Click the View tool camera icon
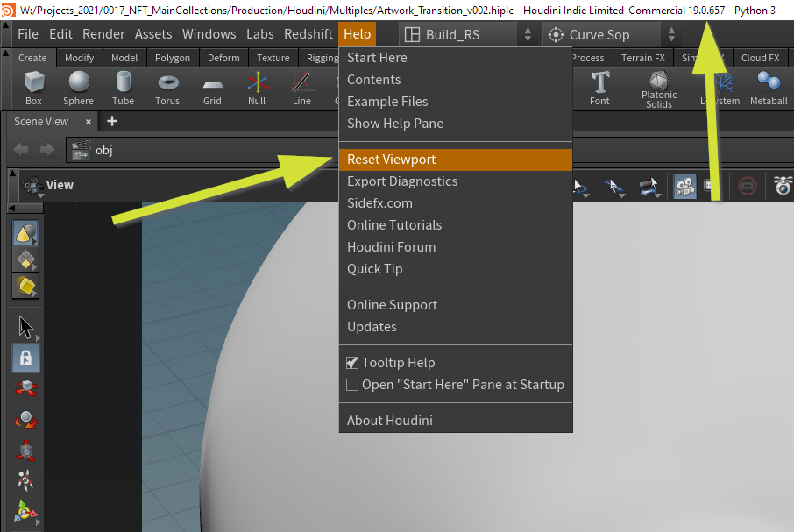Viewport: 794px width, 532px height. [x=33, y=186]
